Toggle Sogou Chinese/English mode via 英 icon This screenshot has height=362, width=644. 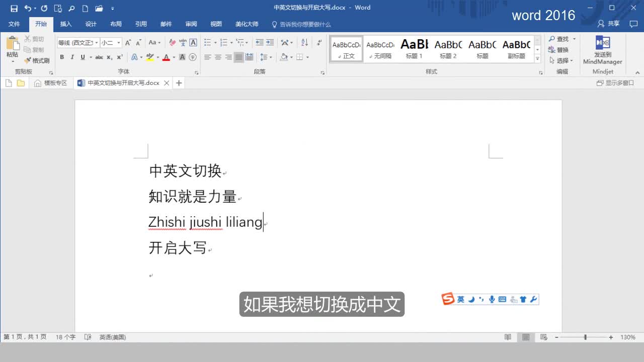(460, 299)
